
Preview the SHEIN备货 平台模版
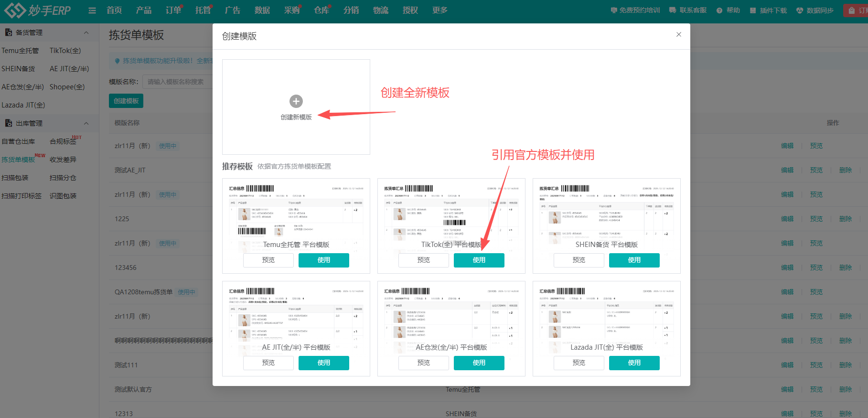(579, 260)
